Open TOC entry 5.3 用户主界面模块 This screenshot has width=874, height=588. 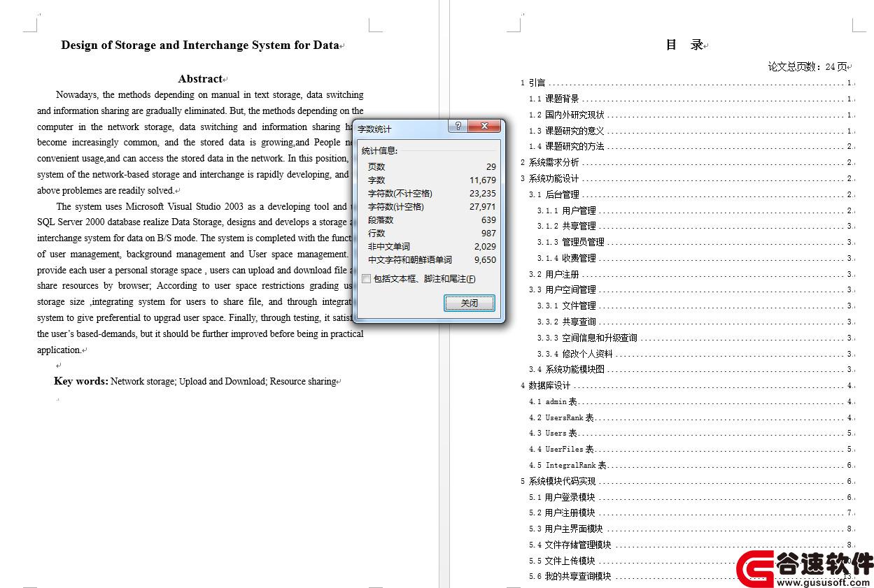691,529
